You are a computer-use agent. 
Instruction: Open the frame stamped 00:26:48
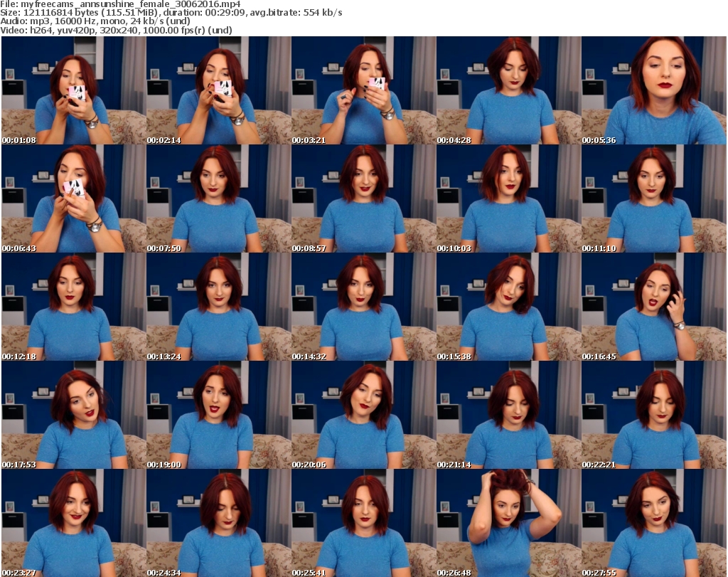[x=509, y=523]
